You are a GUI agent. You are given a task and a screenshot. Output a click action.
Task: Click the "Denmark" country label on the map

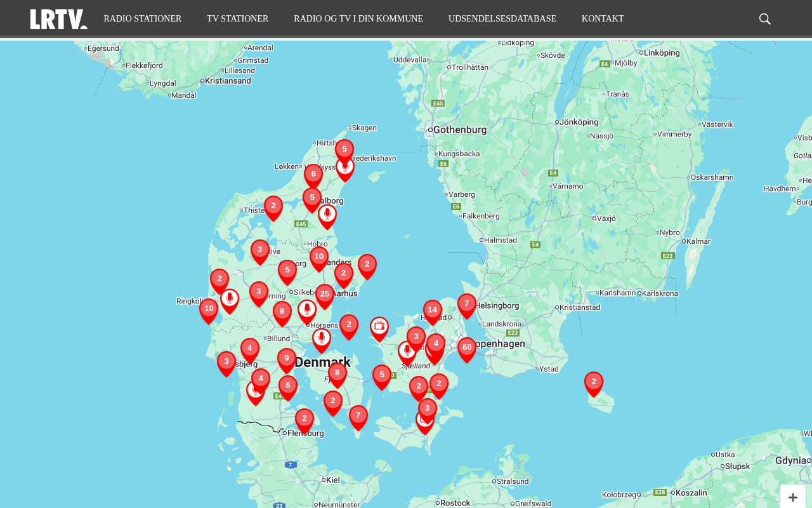[x=323, y=362]
